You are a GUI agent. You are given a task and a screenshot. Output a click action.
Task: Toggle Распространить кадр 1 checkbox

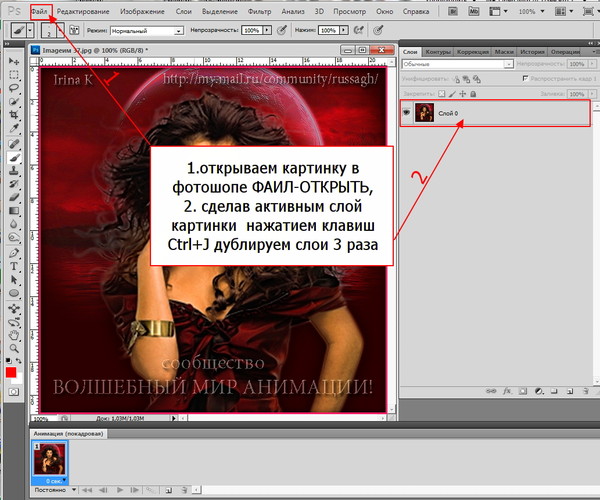click(x=525, y=78)
